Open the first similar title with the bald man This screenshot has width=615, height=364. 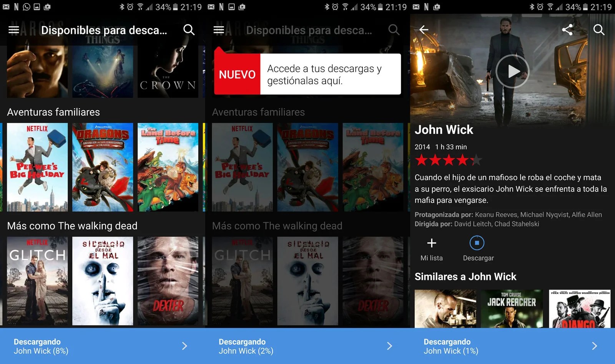445,309
